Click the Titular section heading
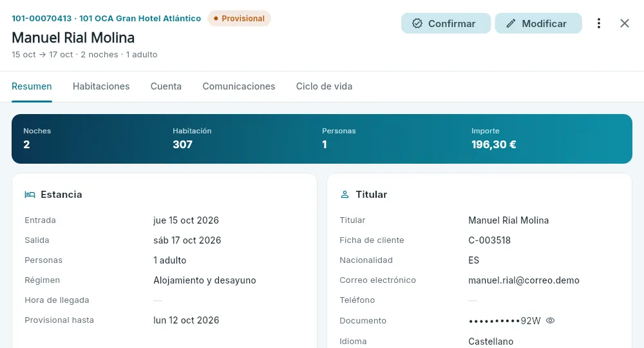This screenshot has height=348, width=644. click(x=372, y=195)
